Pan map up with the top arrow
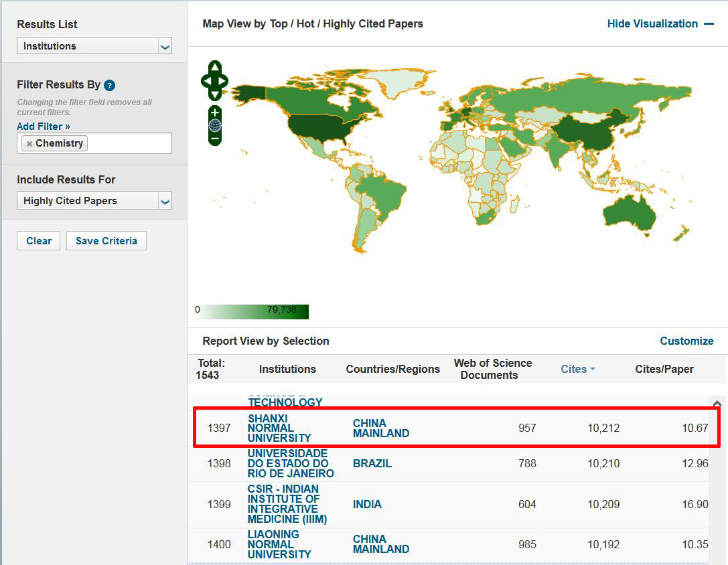 tap(214, 68)
